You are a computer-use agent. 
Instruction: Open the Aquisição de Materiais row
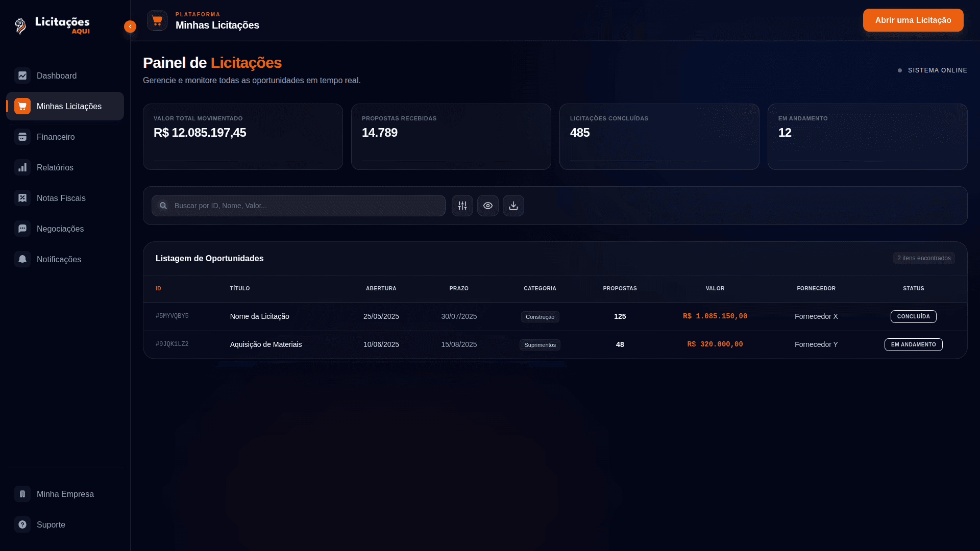coord(265,345)
